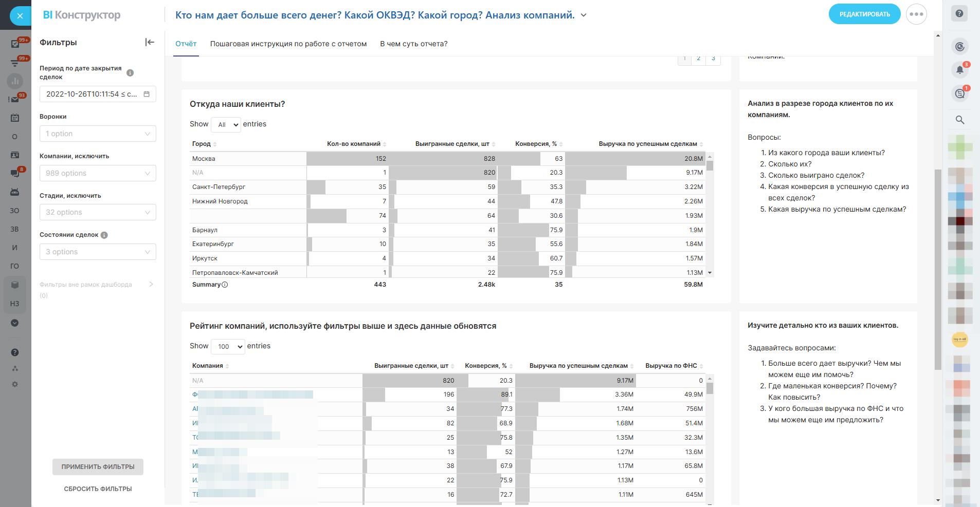Screen dimensions: 980x507
Task: Sort cities table by Выигранные сделки, шт
Action: [x=455, y=144]
